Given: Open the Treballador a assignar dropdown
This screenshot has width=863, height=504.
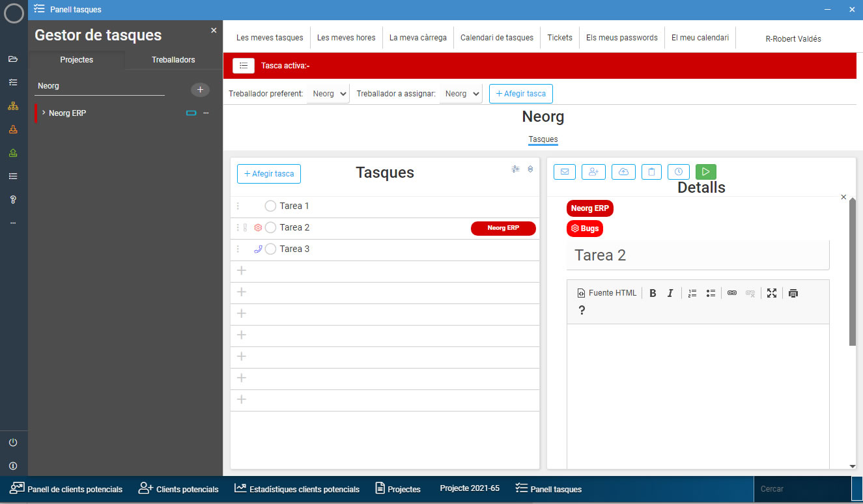Looking at the screenshot, I should tap(460, 94).
